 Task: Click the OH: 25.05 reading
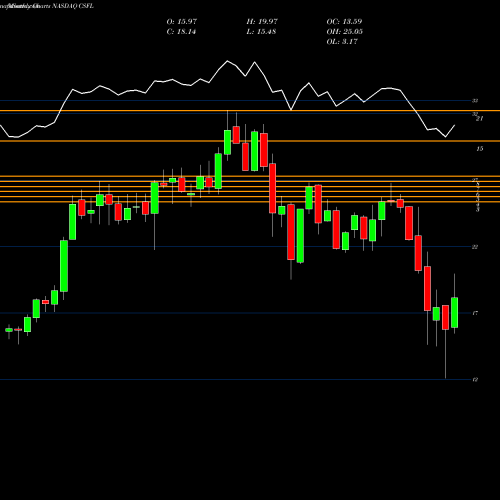(x=345, y=32)
